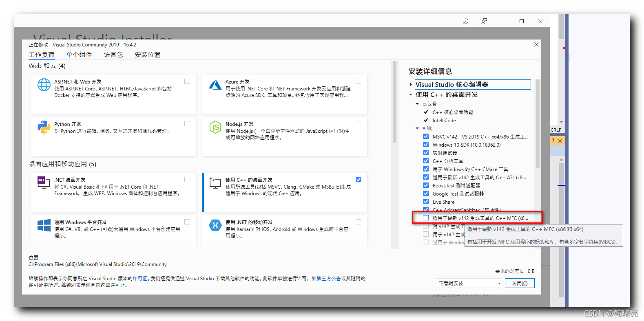Click the Python development icon
644x321 pixels.
(44, 127)
